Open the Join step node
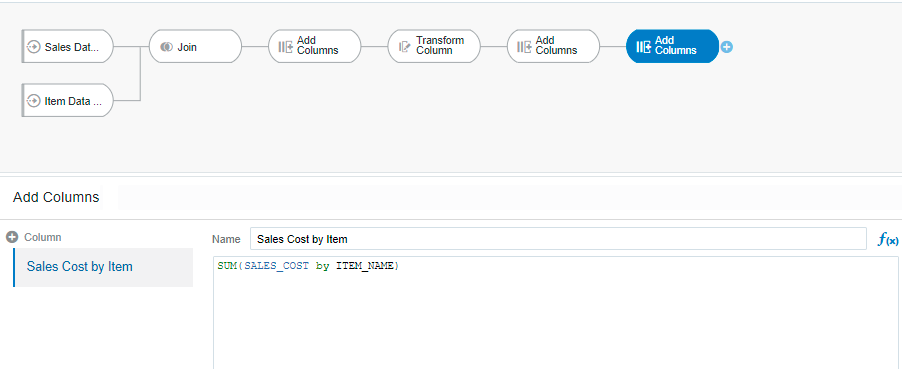The width and height of the screenshot is (902, 369). 195,47
